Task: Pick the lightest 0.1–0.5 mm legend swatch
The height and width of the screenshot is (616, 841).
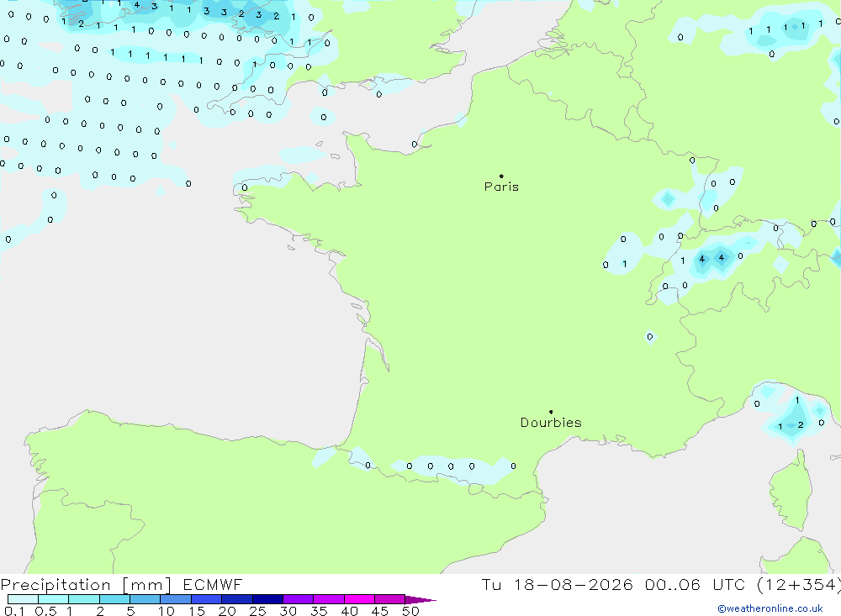Action: 23,599
